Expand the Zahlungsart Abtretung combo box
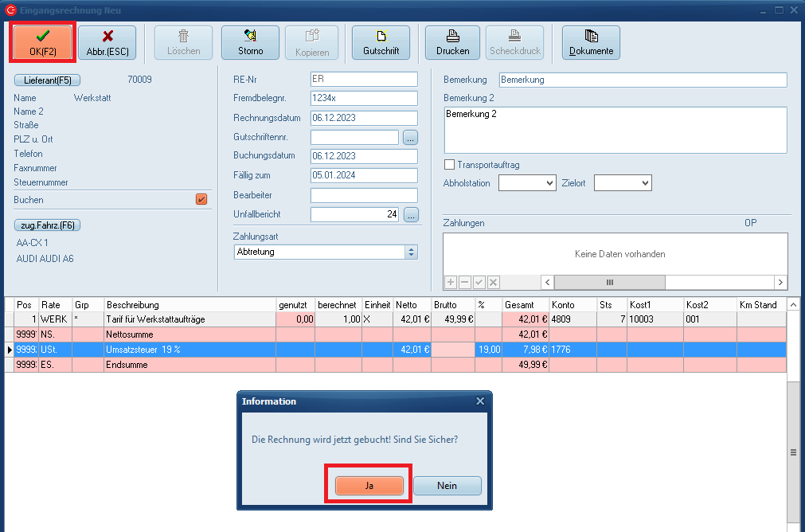Image resolution: width=805 pixels, height=532 pixels. click(x=411, y=252)
